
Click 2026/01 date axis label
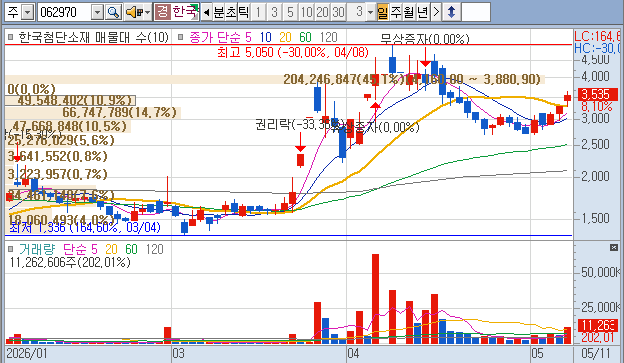[x=27, y=353]
